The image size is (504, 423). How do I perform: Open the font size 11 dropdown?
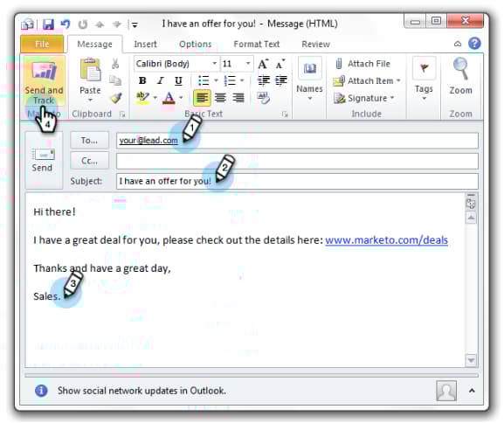(237, 64)
